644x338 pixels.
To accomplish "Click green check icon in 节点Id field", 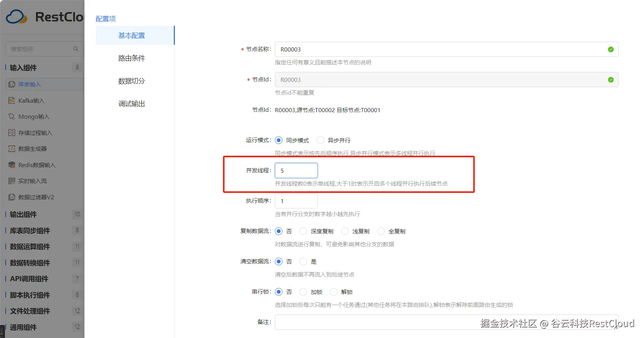I will (x=611, y=80).
